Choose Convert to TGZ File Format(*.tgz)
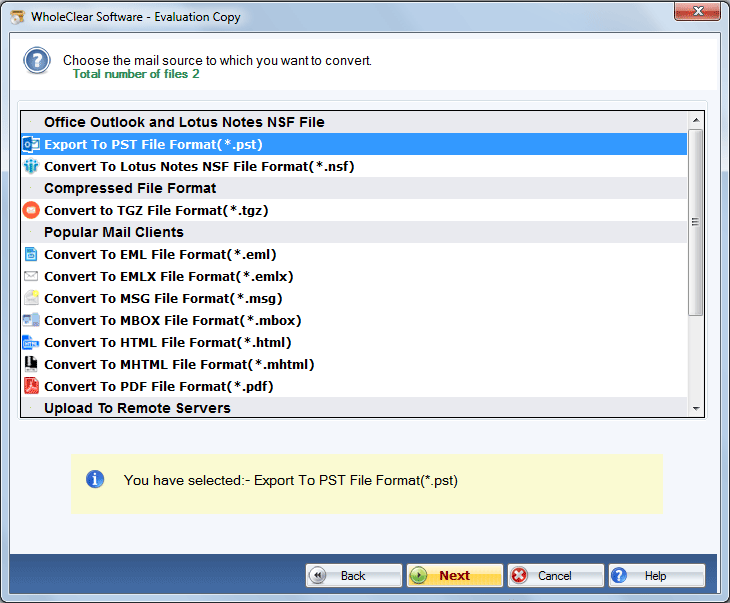The width and height of the screenshot is (730, 603). point(354,210)
